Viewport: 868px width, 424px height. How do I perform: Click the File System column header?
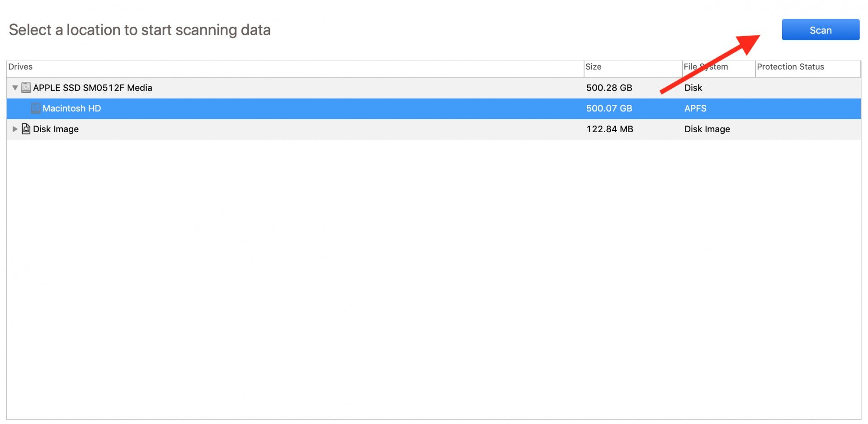click(x=706, y=67)
